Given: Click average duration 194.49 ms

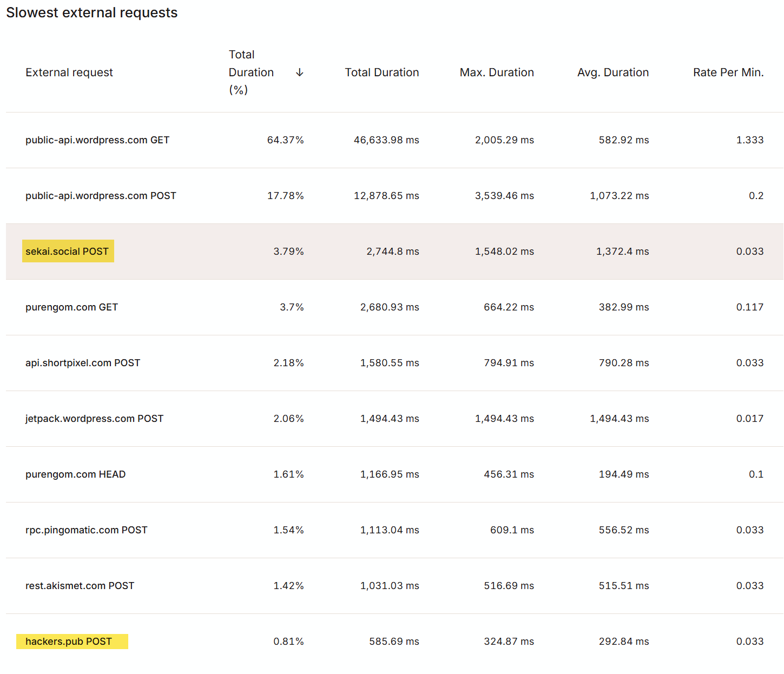Looking at the screenshot, I should (624, 474).
